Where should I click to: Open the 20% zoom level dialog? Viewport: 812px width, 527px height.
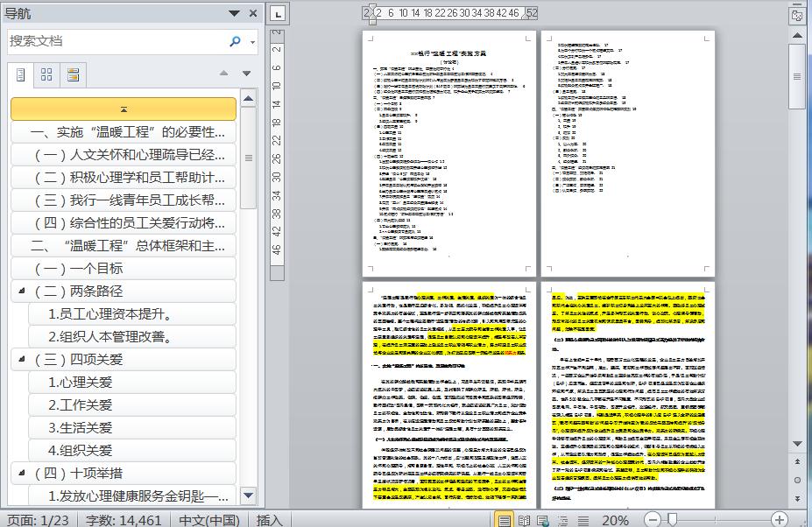(x=615, y=520)
